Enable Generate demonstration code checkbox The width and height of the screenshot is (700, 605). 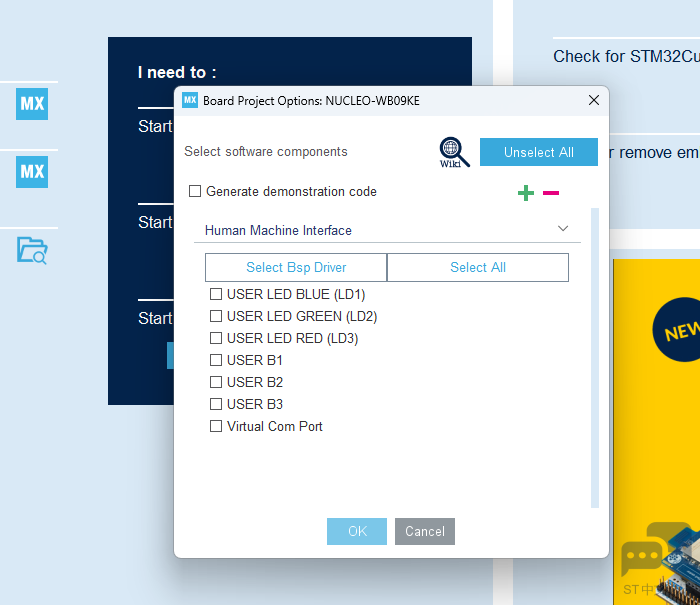(195, 191)
